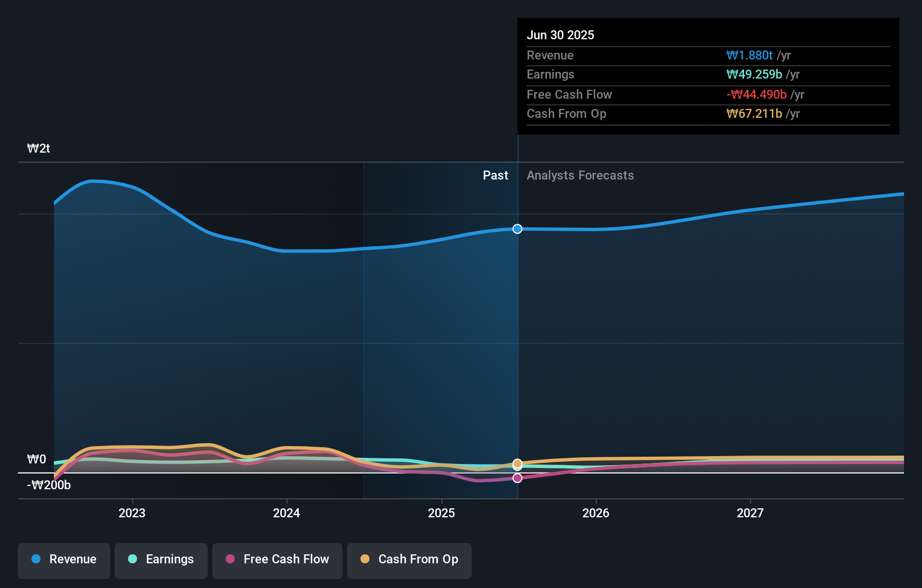Click the blue Revenue legend dot
Image resolution: width=922 pixels, height=588 pixels.
click(36, 559)
